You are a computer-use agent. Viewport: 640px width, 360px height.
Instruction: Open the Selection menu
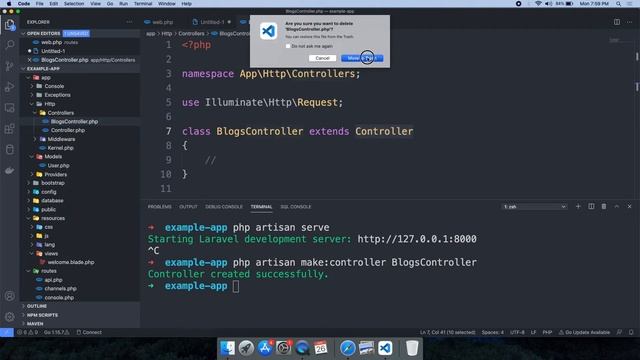pos(74,4)
